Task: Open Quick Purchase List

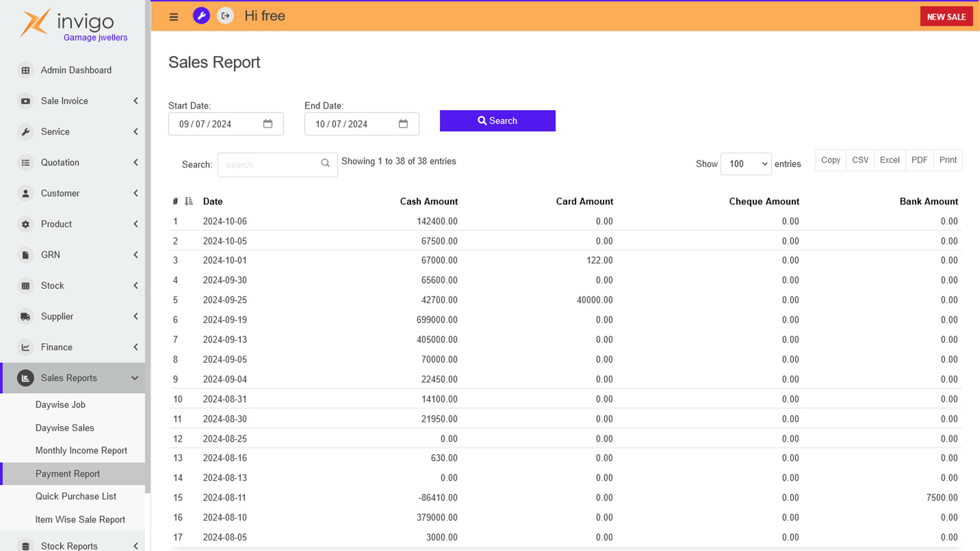Action: [x=76, y=496]
